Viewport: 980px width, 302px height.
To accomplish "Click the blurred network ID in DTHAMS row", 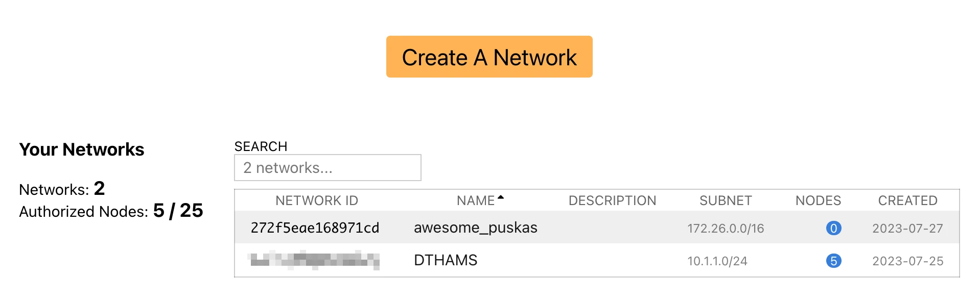I will (x=314, y=260).
